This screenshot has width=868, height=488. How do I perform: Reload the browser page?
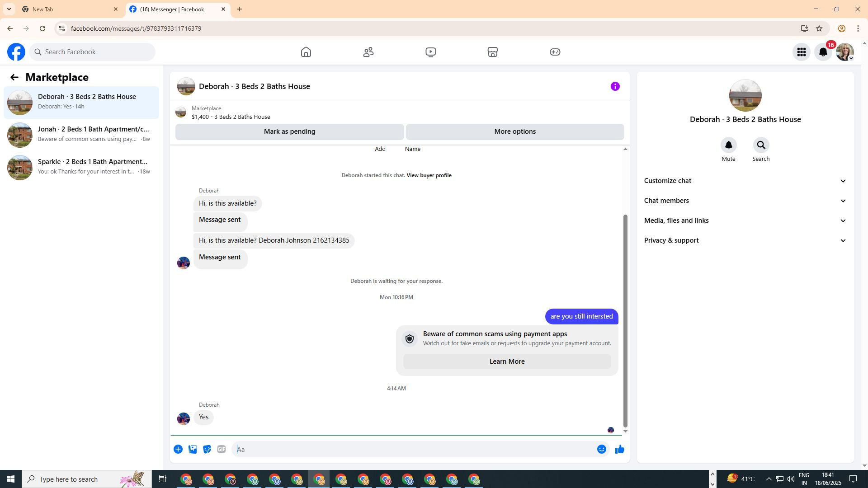coord(42,28)
